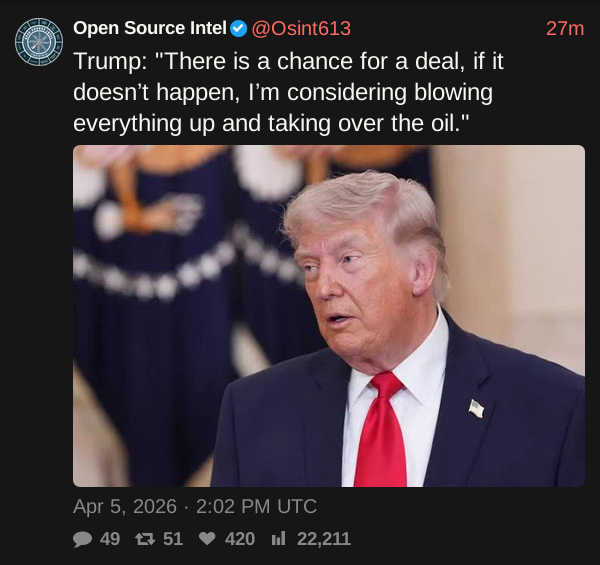Click the retweet arrows icon
The height and width of the screenshot is (565, 600).
point(143,539)
